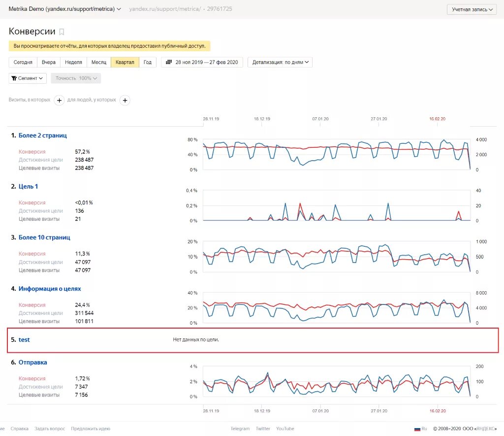Click goal achievements value 311 544
The image size is (504, 436).
pos(84,313)
